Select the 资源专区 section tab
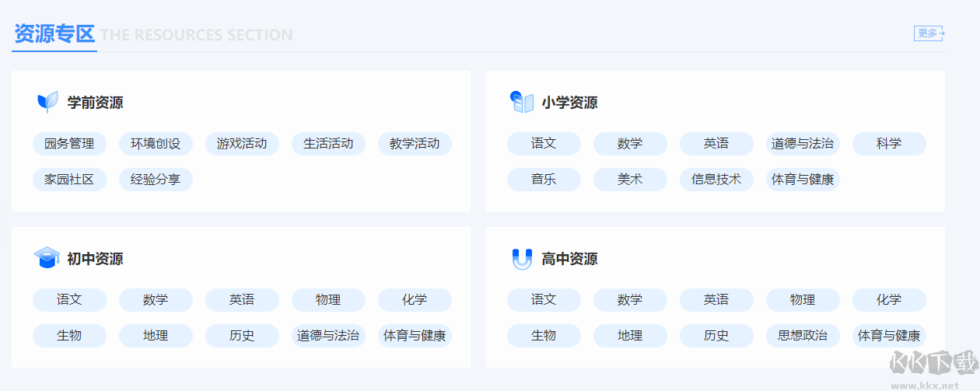 (x=54, y=34)
